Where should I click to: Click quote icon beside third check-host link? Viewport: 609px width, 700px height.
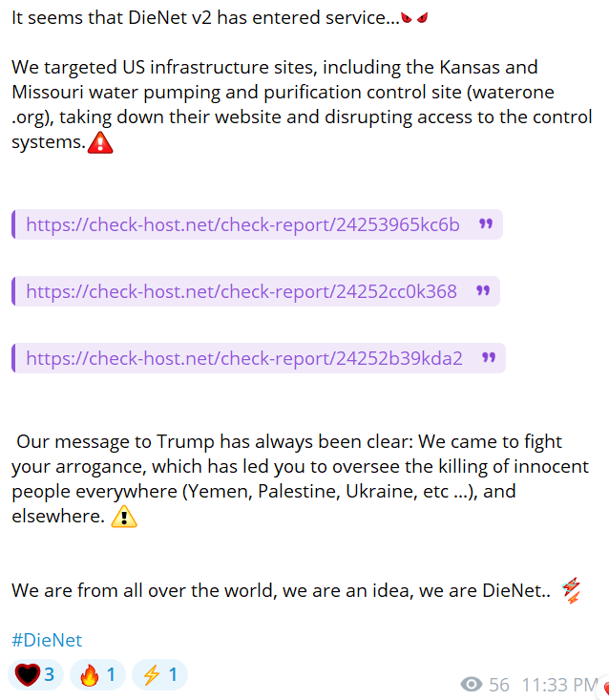489,357
